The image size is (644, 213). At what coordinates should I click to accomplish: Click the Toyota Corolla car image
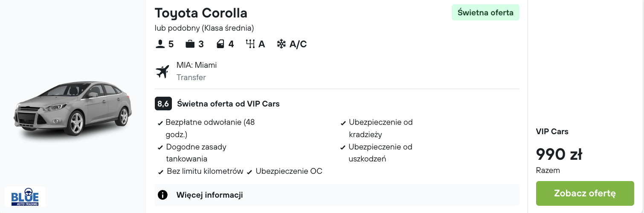click(73, 107)
